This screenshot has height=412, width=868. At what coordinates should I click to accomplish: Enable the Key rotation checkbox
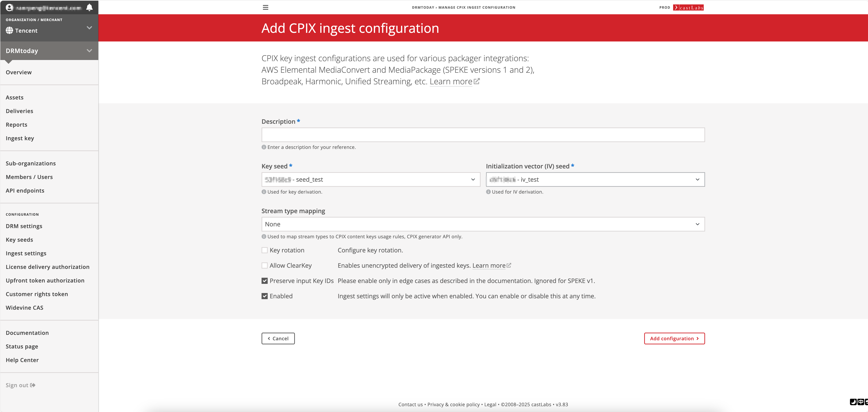point(264,250)
